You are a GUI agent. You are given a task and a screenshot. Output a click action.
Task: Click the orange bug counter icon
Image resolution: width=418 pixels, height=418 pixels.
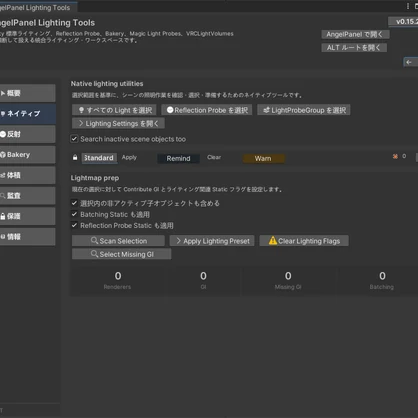[x=395, y=156]
